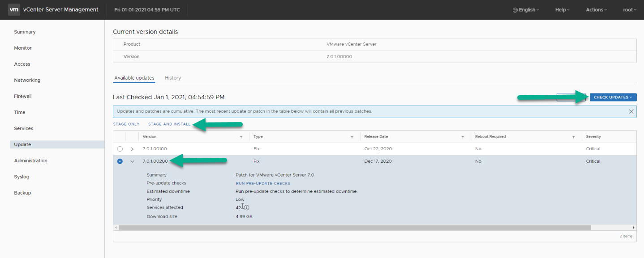Switch to the History tab

point(173,78)
